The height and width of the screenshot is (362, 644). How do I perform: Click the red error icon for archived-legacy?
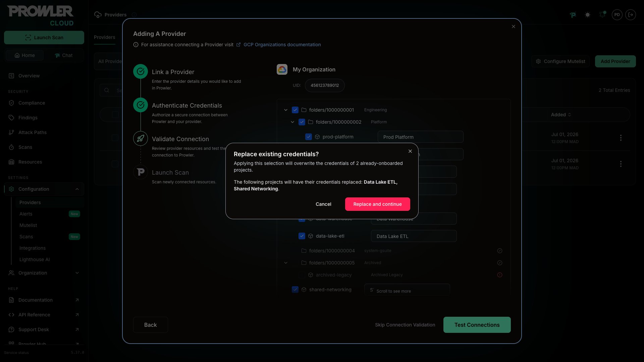coord(500,275)
